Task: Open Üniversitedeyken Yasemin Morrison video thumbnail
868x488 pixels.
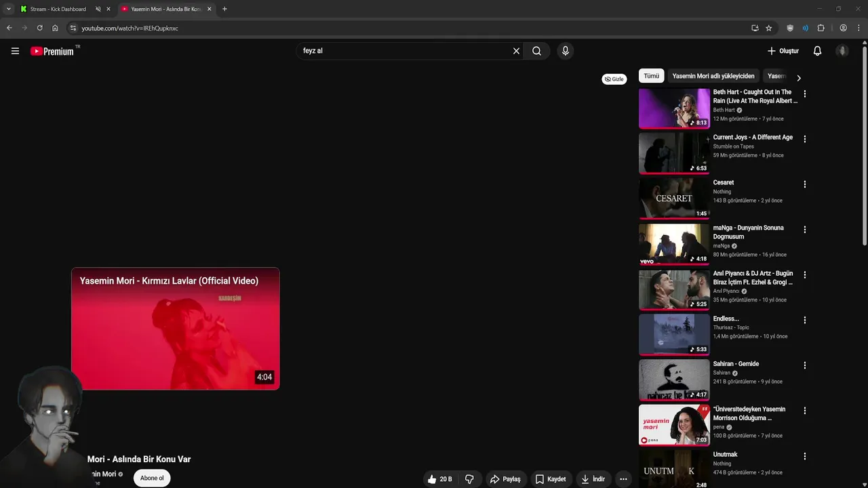Action: pyautogui.click(x=674, y=425)
